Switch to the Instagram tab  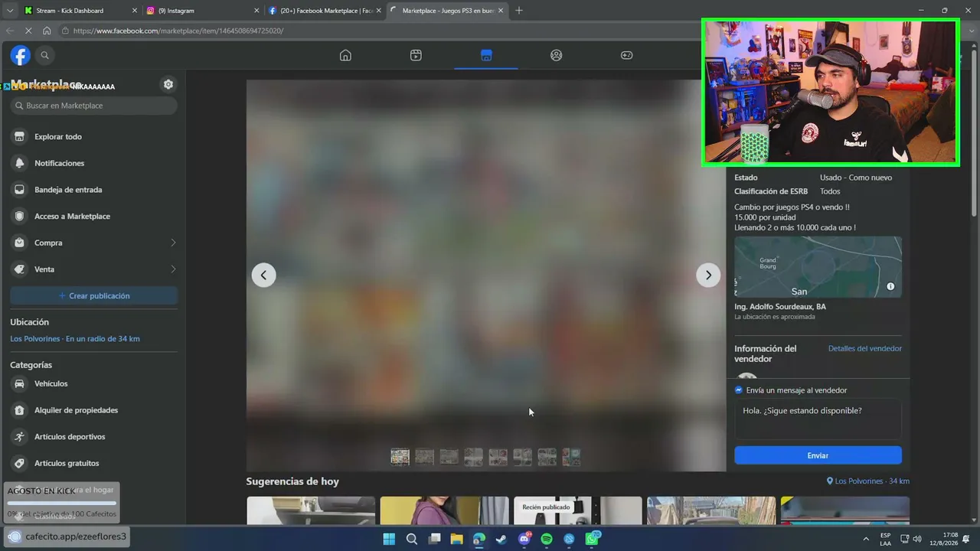[203, 11]
